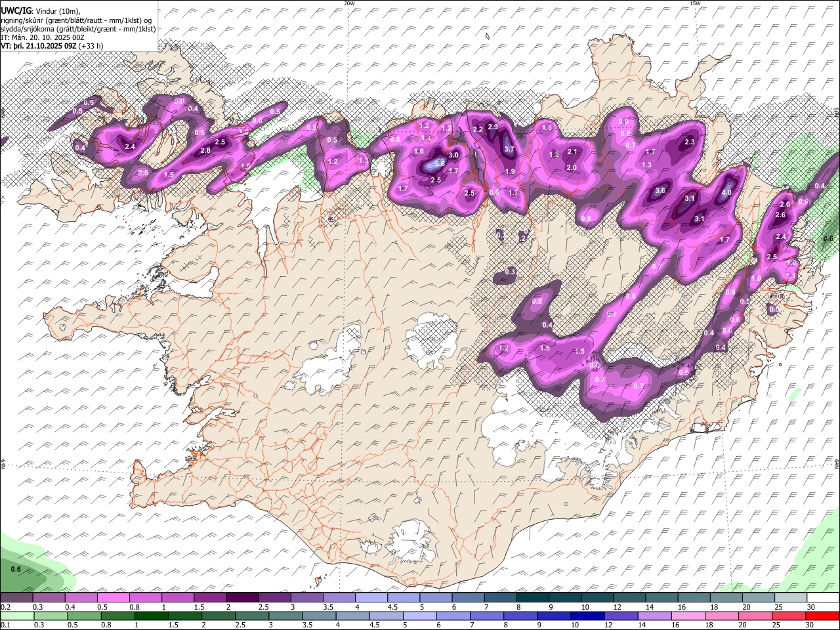Click the 3.7 snowfall value on the map
840x630 pixels.
click(x=509, y=149)
